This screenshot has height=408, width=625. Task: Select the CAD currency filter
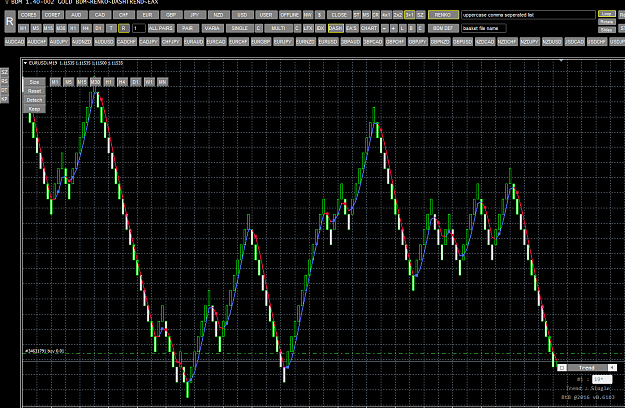coord(100,15)
